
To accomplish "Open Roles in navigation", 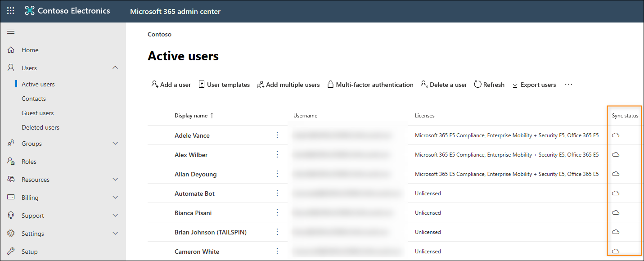I will pyautogui.click(x=29, y=162).
